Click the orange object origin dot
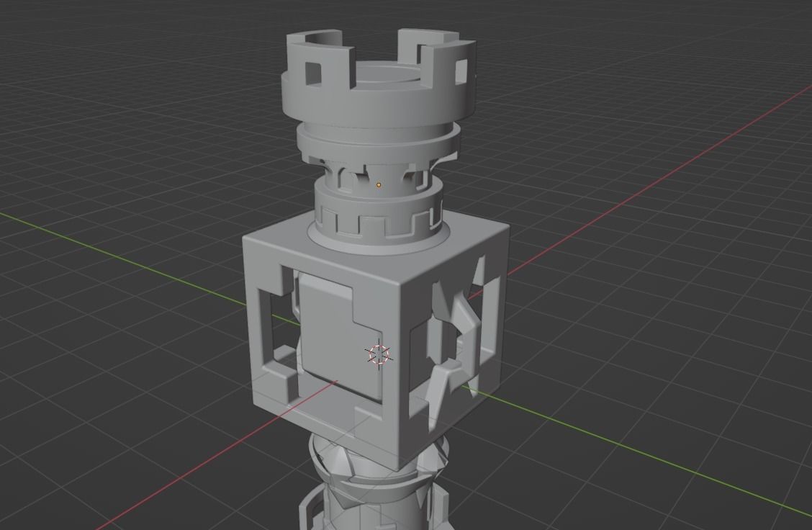This screenshot has width=812, height=530. (x=379, y=185)
